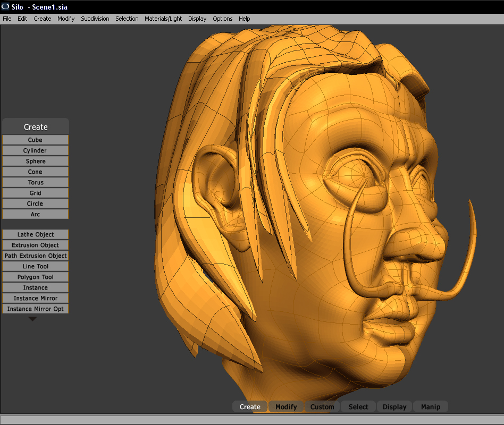
Task: Click the Extrusion Object button
Action: pos(36,245)
